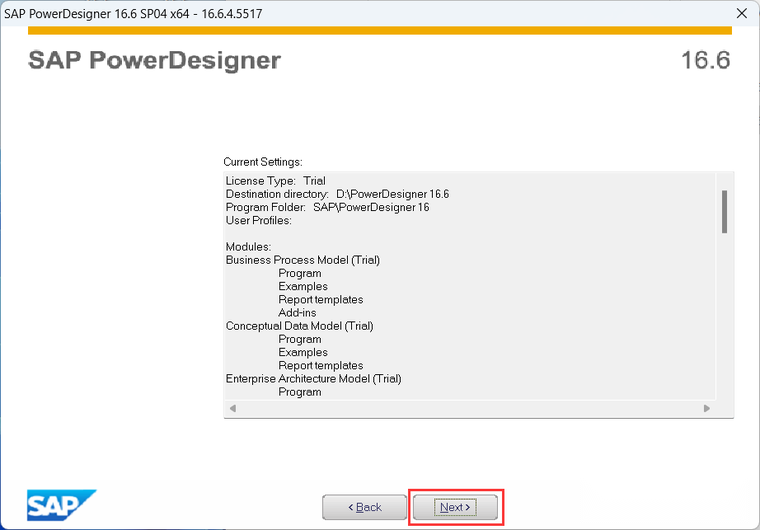Select "Conceptual Data Model (Trial)" line
Screen dimensions: 760x530
pyautogui.click(x=299, y=326)
